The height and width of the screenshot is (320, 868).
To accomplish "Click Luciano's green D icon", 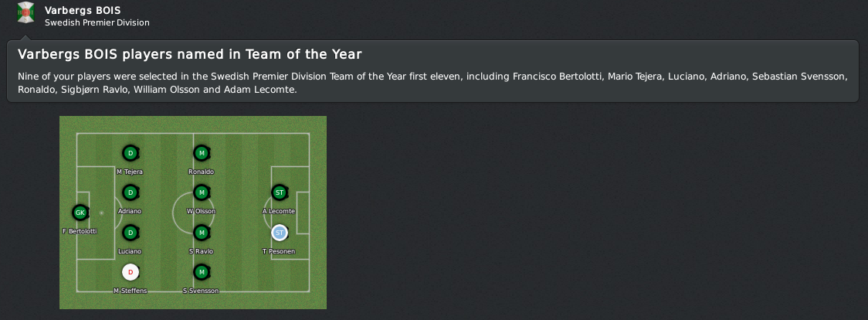I will (131, 233).
